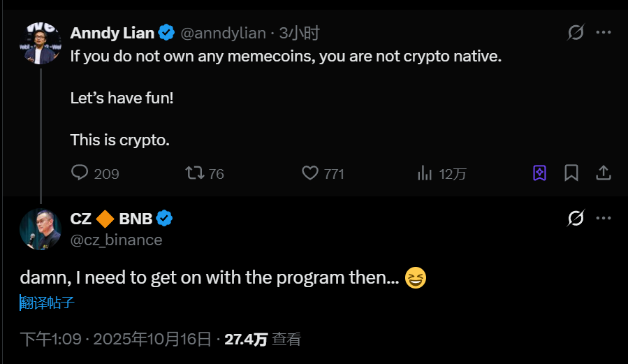Screen dimensions: 628x364
Task: Click the Anndy Lian display name
Action: click(x=112, y=33)
